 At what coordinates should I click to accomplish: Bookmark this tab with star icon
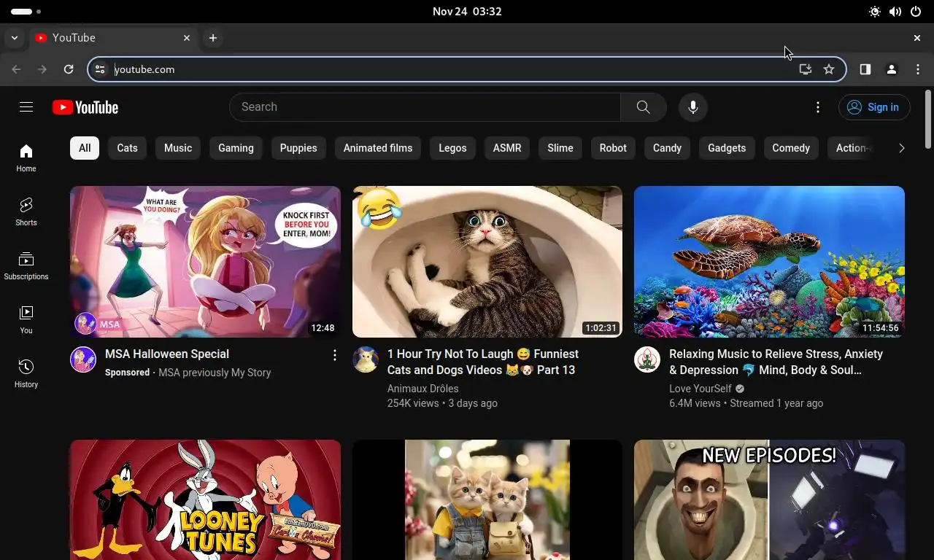(829, 69)
